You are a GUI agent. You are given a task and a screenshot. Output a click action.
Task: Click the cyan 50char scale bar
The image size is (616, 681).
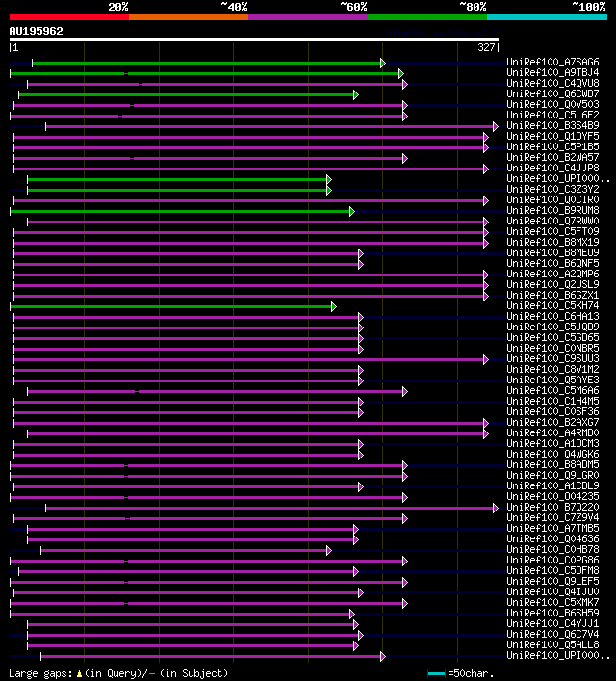tap(436, 673)
